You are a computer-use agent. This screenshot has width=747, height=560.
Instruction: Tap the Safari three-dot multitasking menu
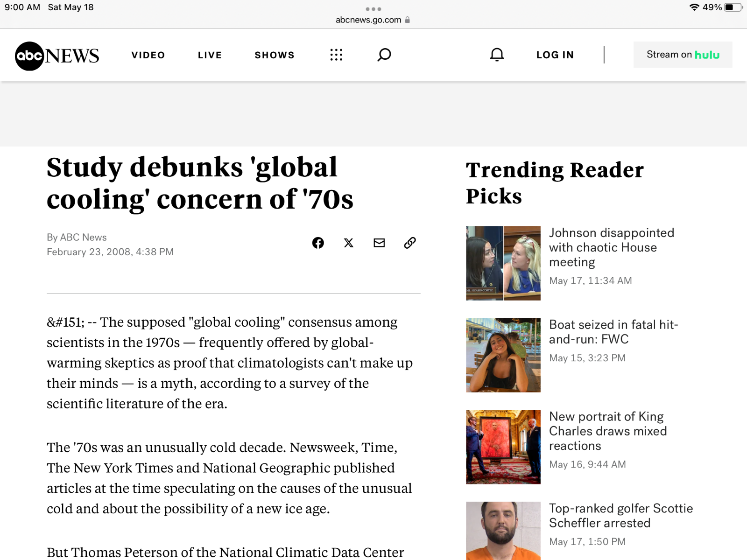click(373, 9)
